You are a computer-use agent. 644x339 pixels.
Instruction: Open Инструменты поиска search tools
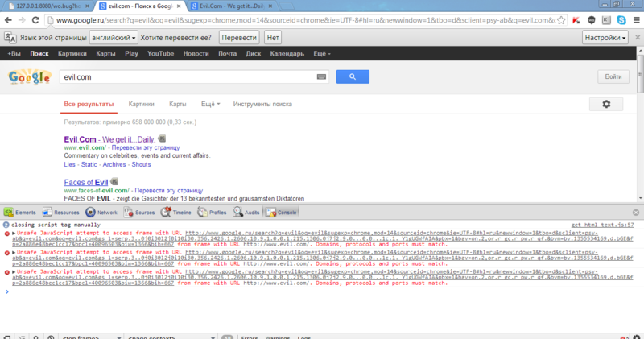coord(262,105)
